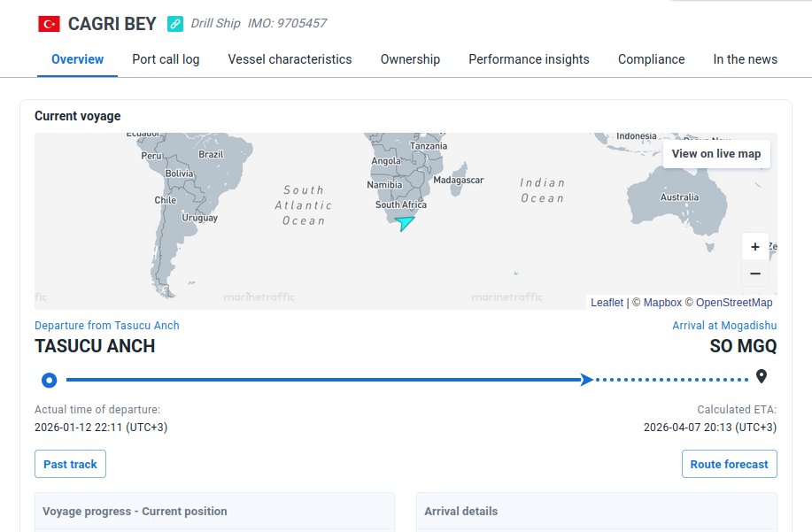This screenshot has height=532, width=812.
Task: Click the departure time 2026-01-12 22:11 (UTC+3)
Action: [101, 428]
